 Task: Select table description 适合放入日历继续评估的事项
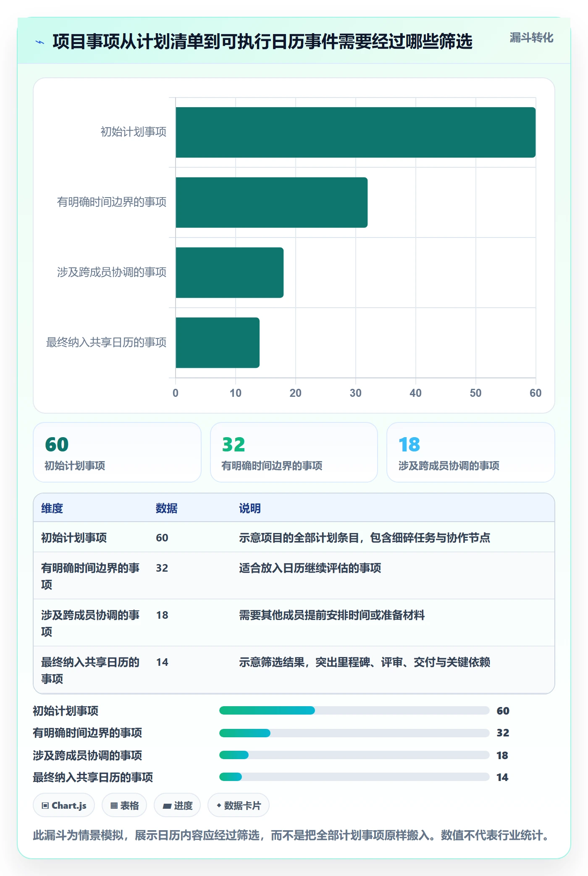click(310, 568)
